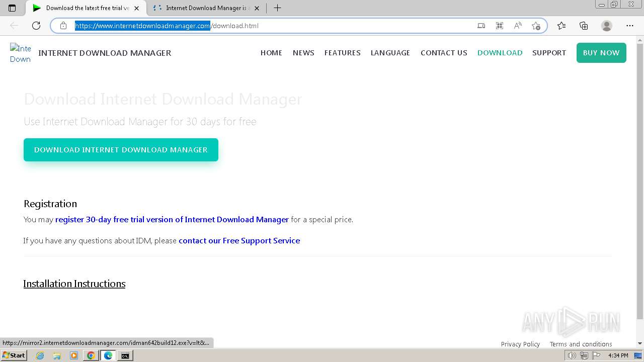Click Download Internet Download Manager button
Image resolution: width=644 pixels, height=362 pixels.
[121, 150]
